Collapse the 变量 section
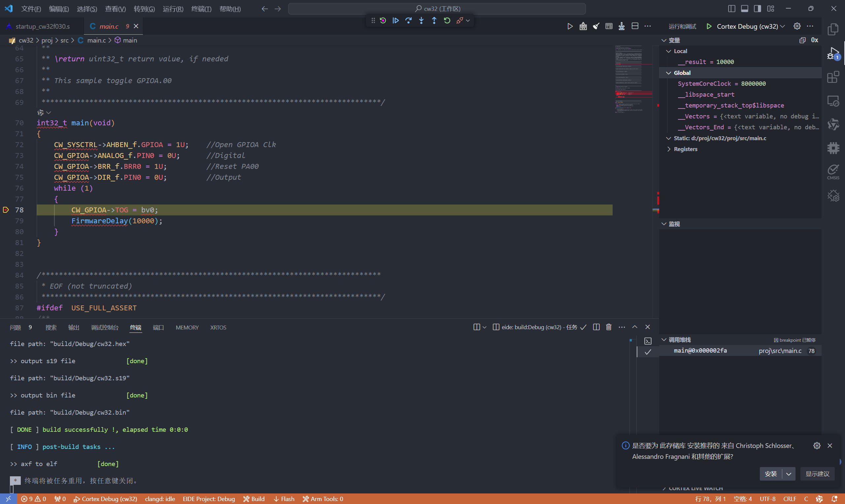 pos(664,40)
